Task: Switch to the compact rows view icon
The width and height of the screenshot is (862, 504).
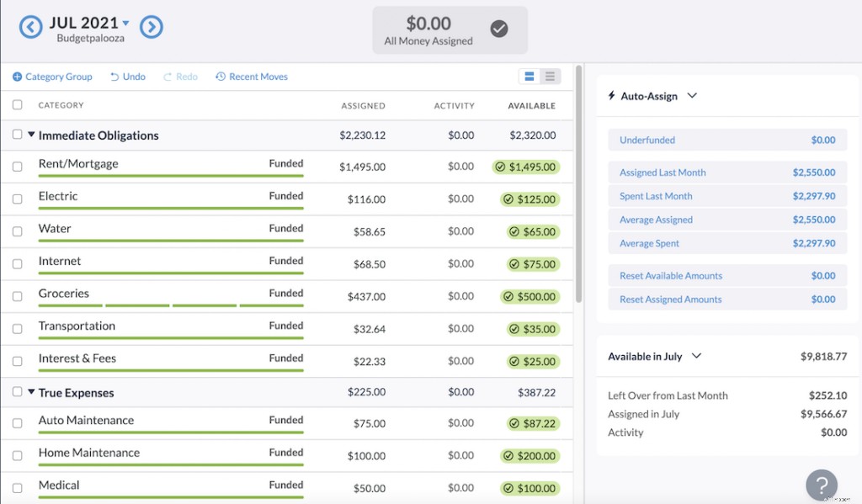Action: (x=550, y=75)
